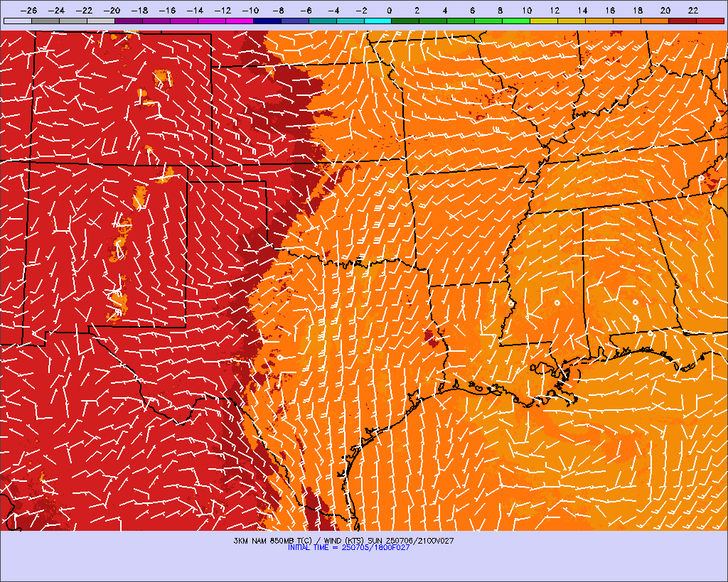Pick the -16 to -14 violet swatch
This screenshot has width=728, height=582.
point(184,21)
